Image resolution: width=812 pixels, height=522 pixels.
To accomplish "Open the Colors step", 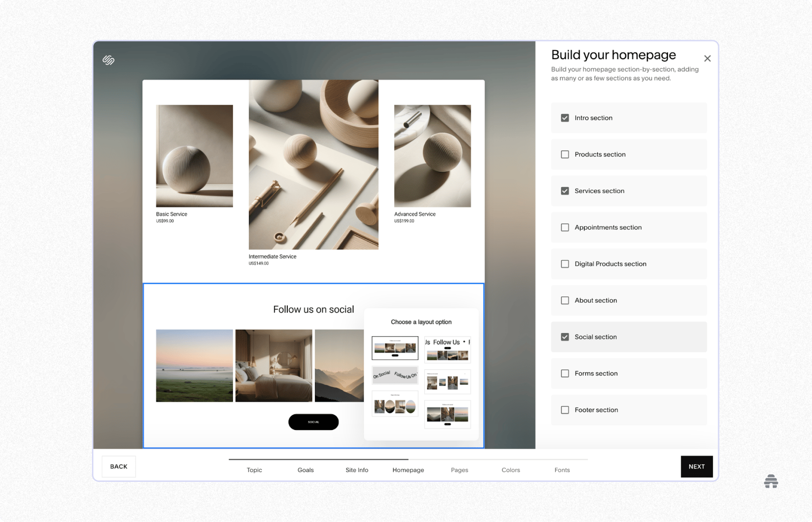I will click(511, 470).
